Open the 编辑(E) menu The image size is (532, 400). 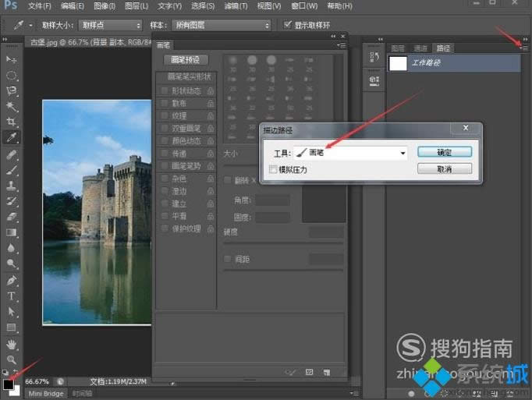pyautogui.click(x=73, y=6)
